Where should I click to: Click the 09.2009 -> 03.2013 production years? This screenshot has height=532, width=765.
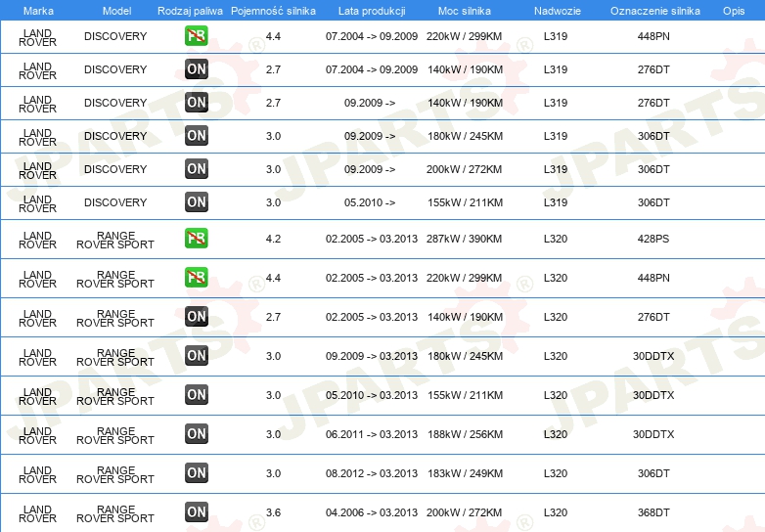tap(372, 356)
